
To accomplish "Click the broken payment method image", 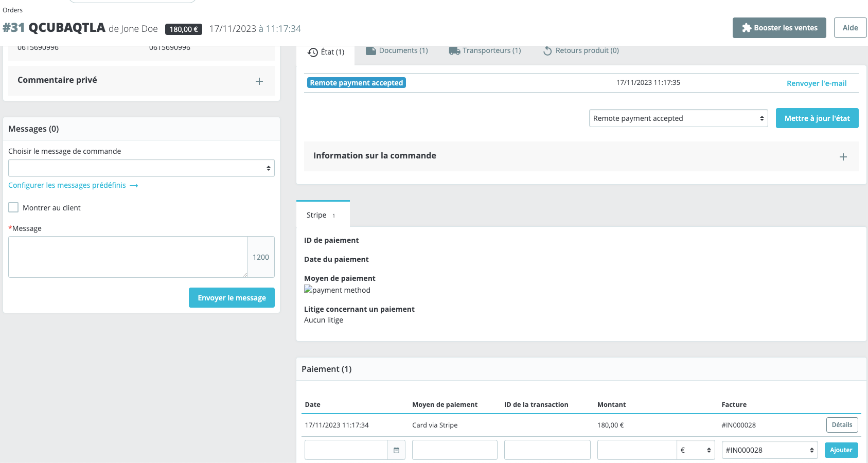I will coord(337,290).
